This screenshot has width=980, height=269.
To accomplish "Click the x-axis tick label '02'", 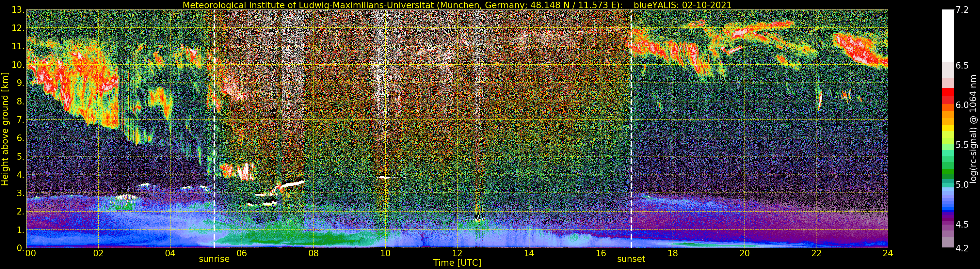I will 98,253.
